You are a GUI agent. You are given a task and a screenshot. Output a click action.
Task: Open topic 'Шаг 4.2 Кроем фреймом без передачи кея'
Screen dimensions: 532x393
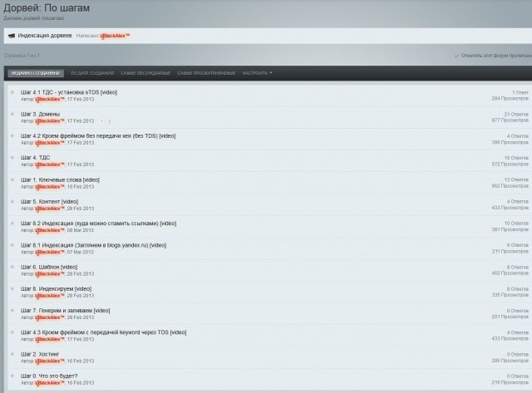point(98,135)
